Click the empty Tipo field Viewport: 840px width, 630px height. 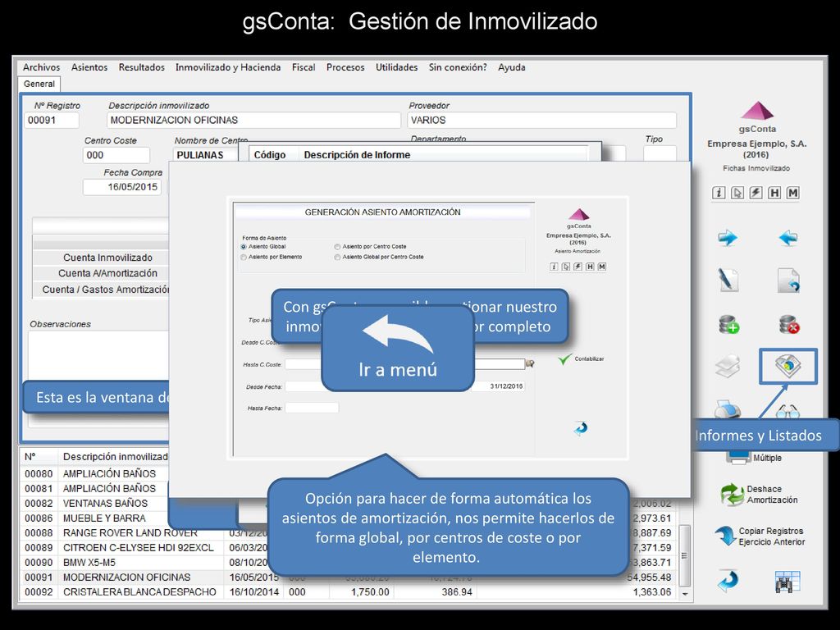click(660, 154)
